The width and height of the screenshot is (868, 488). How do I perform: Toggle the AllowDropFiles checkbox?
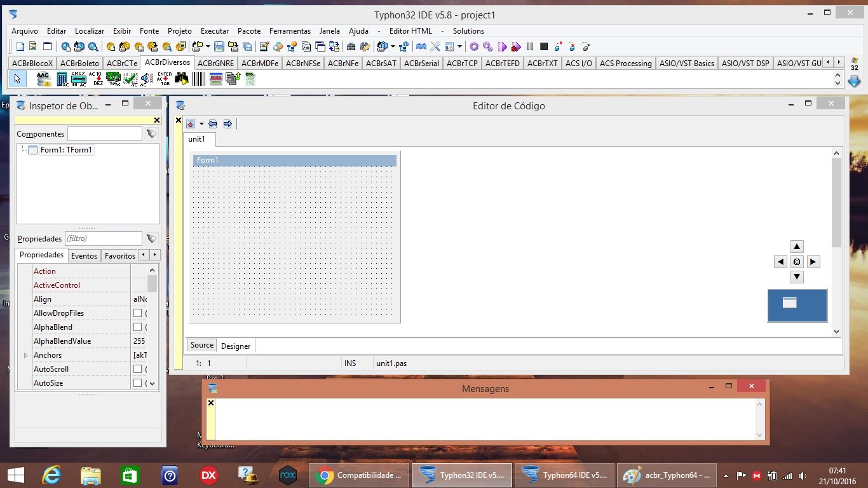click(137, 313)
